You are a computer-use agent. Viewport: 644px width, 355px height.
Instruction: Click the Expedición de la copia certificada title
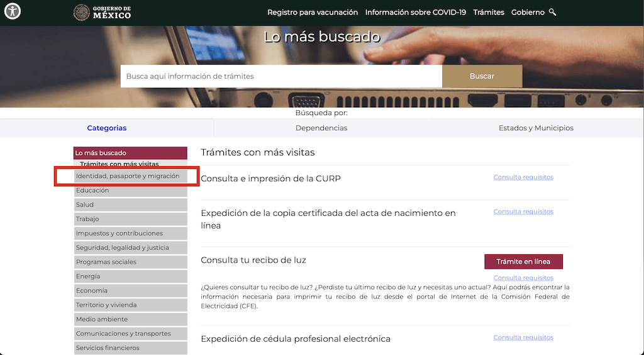pyautogui.click(x=328, y=220)
